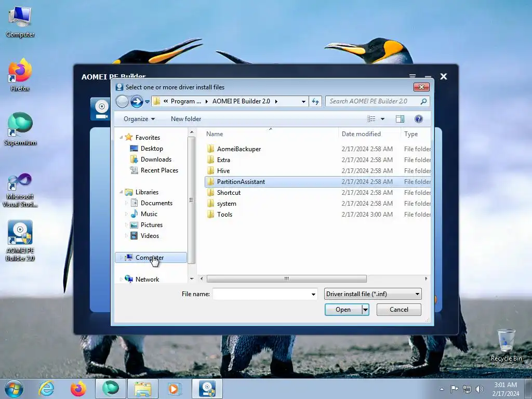Open the dialog help button
Viewport: 532px width, 399px height.
tap(418, 119)
